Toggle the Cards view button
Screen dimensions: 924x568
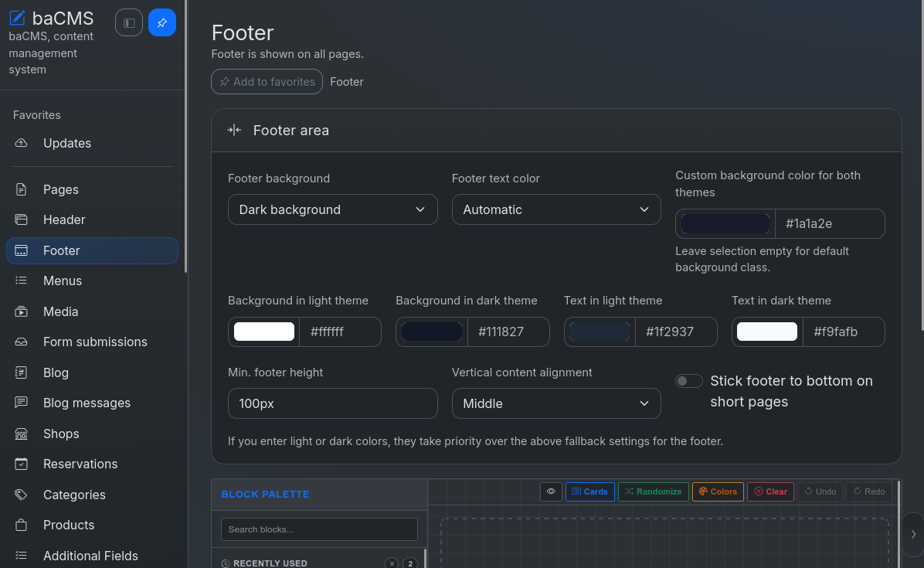pos(590,491)
